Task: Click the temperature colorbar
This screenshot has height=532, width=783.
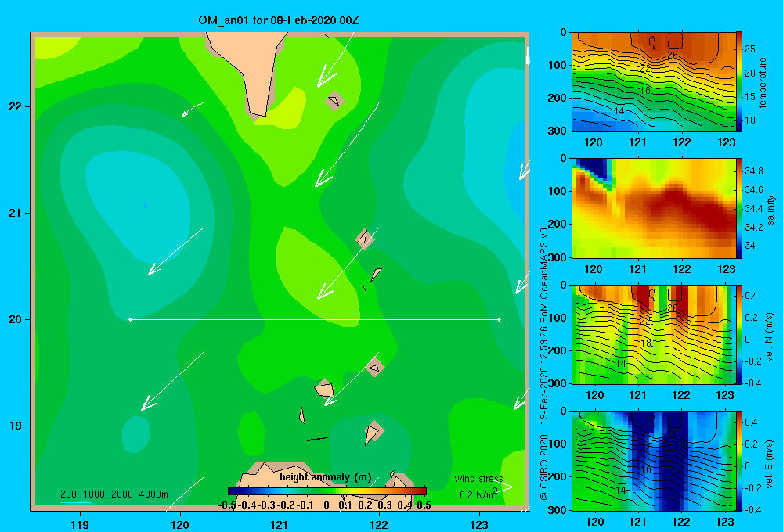Action: [x=739, y=82]
